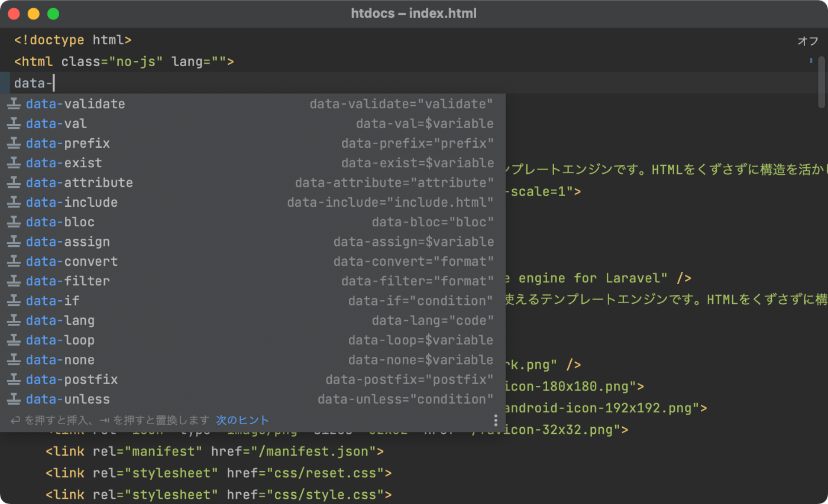Screen dimensions: 828x504
Task: Select data-validate completion suggestion
Action: (x=253, y=104)
